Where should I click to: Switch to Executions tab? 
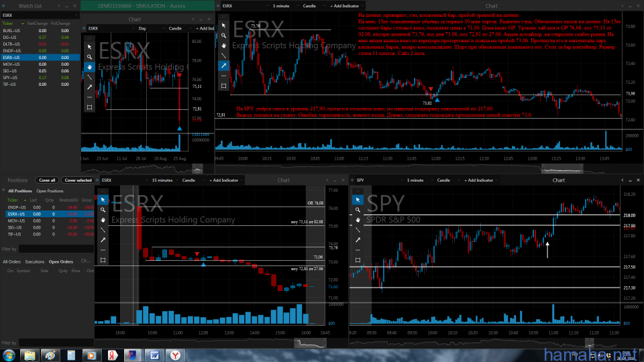pos(34,261)
